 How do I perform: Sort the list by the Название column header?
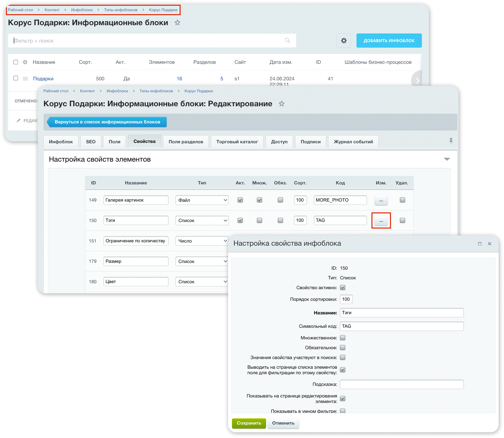44,62
